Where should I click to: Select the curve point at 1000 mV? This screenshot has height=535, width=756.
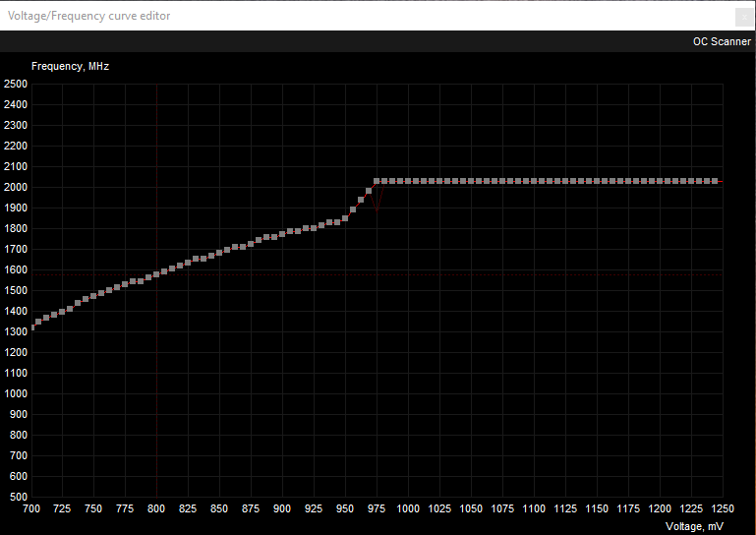point(408,181)
